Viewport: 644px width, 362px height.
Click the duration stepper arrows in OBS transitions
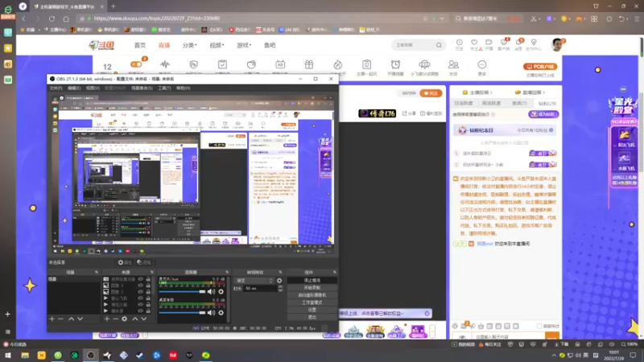[280, 289]
